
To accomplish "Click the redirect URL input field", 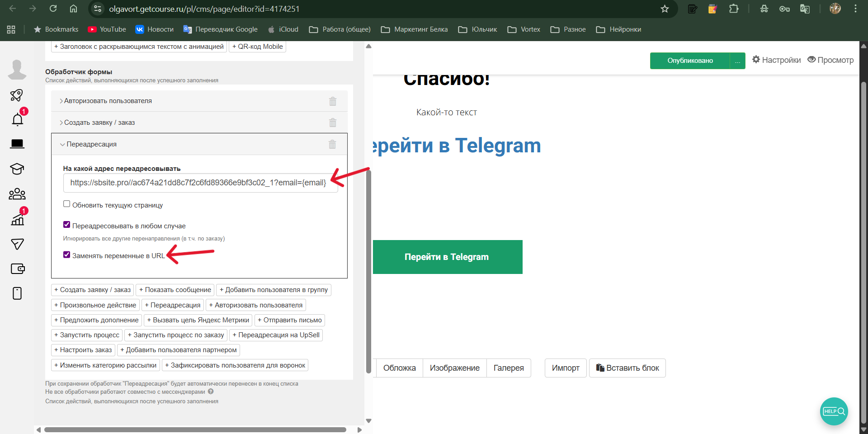I will coord(200,183).
